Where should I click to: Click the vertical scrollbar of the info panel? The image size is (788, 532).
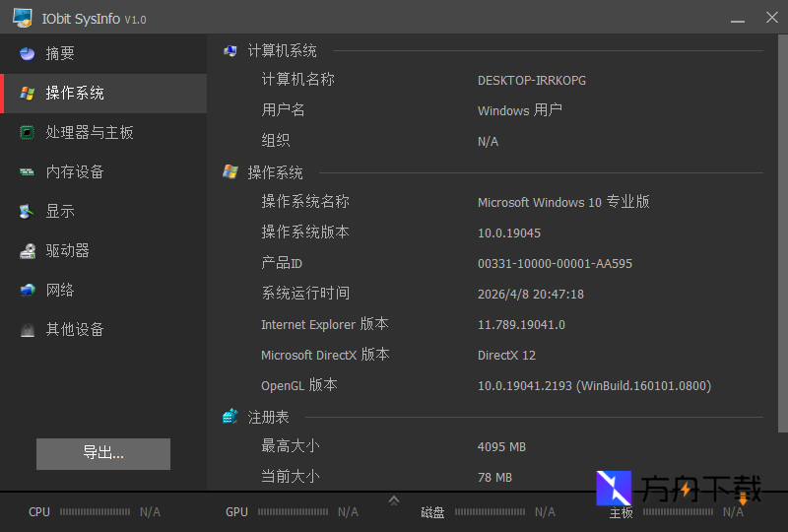[x=783, y=233]
